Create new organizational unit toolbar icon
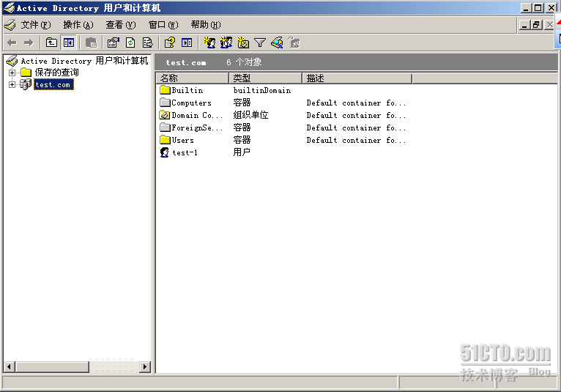Image resolution: width=561 pixels, height=392 pixels. pos(243,43)
